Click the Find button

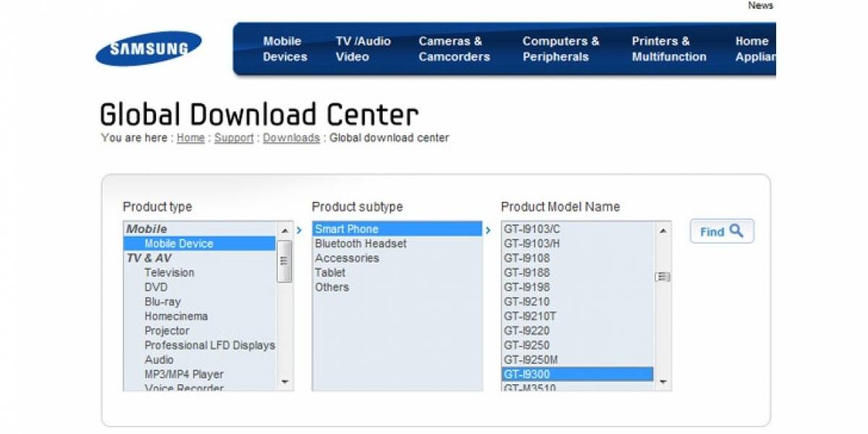point(722,231)
